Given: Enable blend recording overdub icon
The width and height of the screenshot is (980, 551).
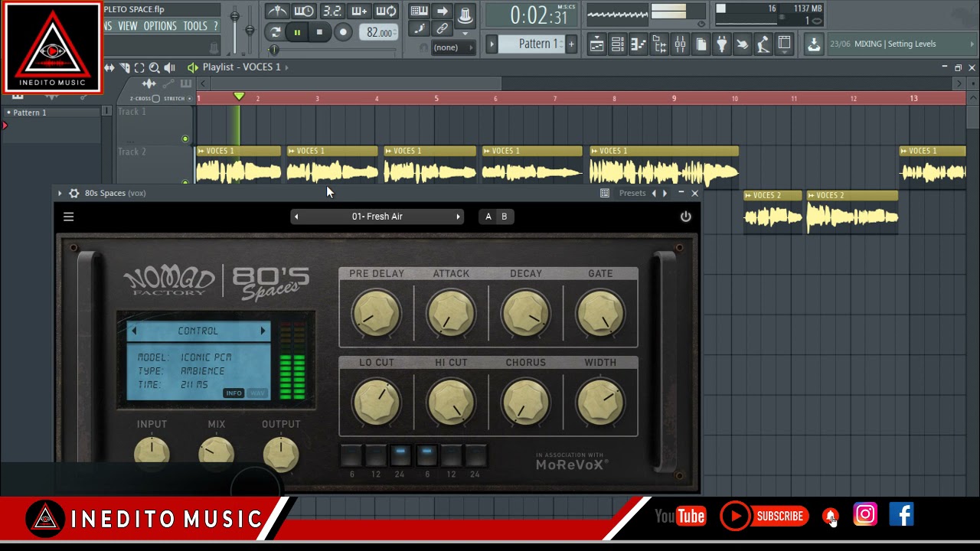Looking at the screenshot, I should pyautogui.click(x=359, y=11).
